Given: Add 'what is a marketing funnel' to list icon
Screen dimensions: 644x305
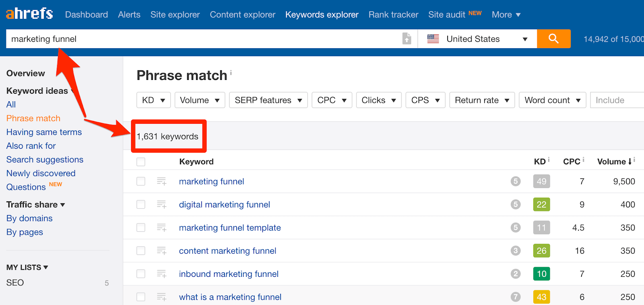Looking at the screenshot, I should pos(161,297).
